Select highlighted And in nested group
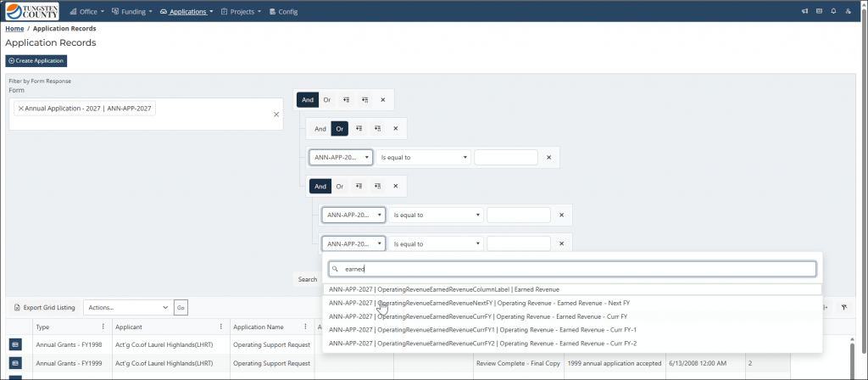This screenshot has height=380, width=868. click(x=320, y=186)
